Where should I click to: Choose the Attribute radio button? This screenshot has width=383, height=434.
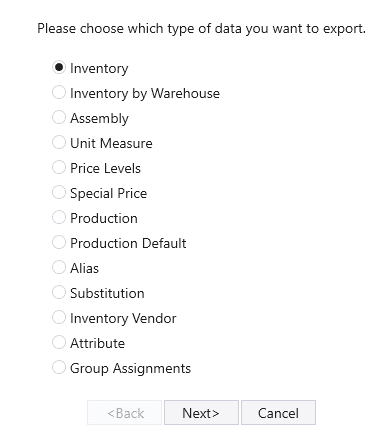coord(59,342)
